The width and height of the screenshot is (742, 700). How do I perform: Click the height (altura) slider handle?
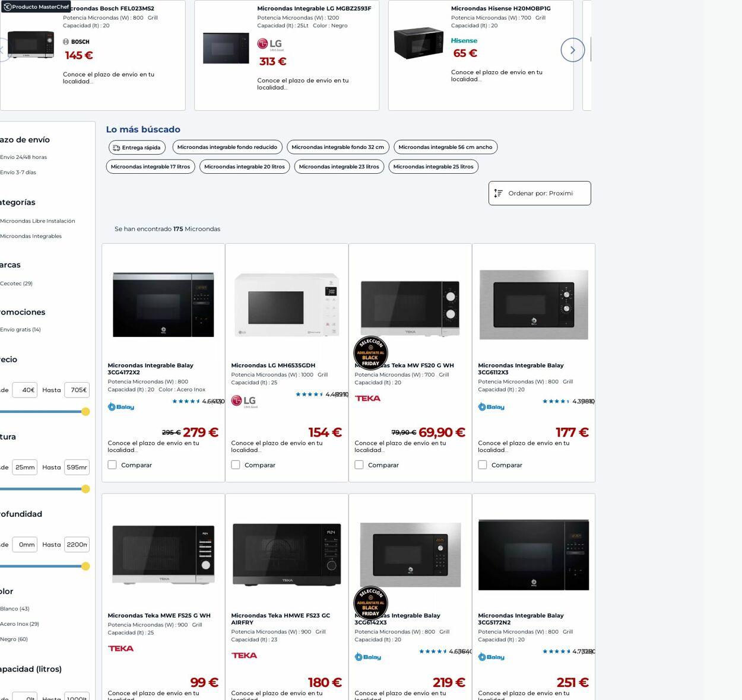pos(85,489)
